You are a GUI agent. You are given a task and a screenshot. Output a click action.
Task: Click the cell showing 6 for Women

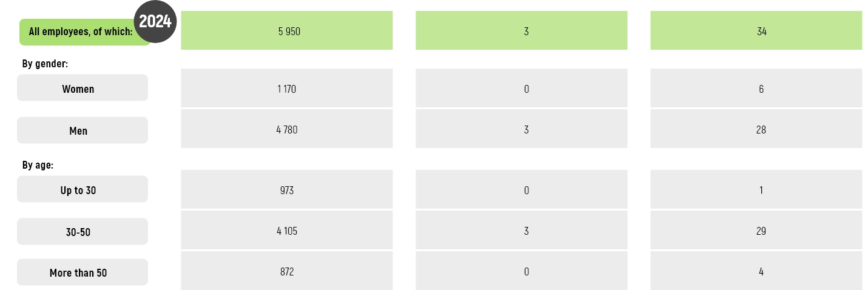click(x=756, y=89)
